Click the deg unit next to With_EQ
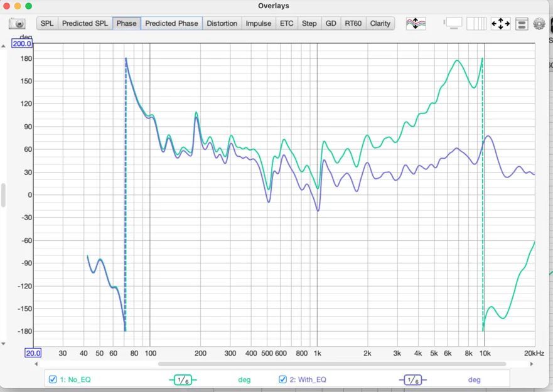This screenshot has width=553, height=392. (474, 379)
